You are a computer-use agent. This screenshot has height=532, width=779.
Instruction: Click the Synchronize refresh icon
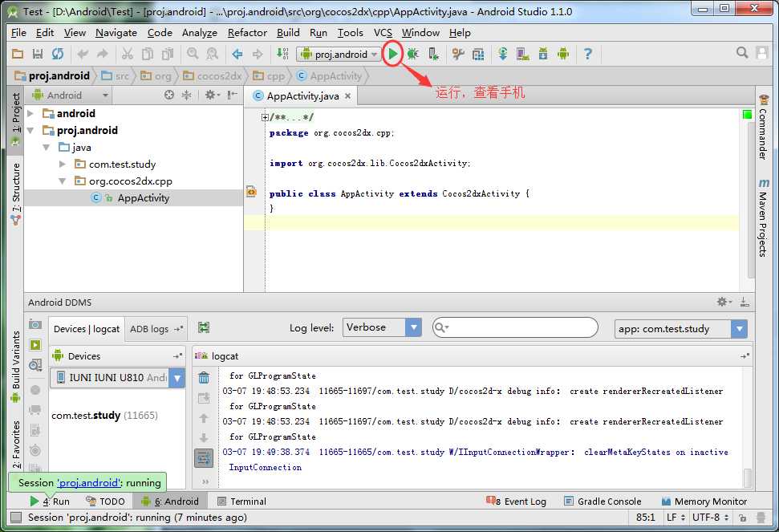58,54
